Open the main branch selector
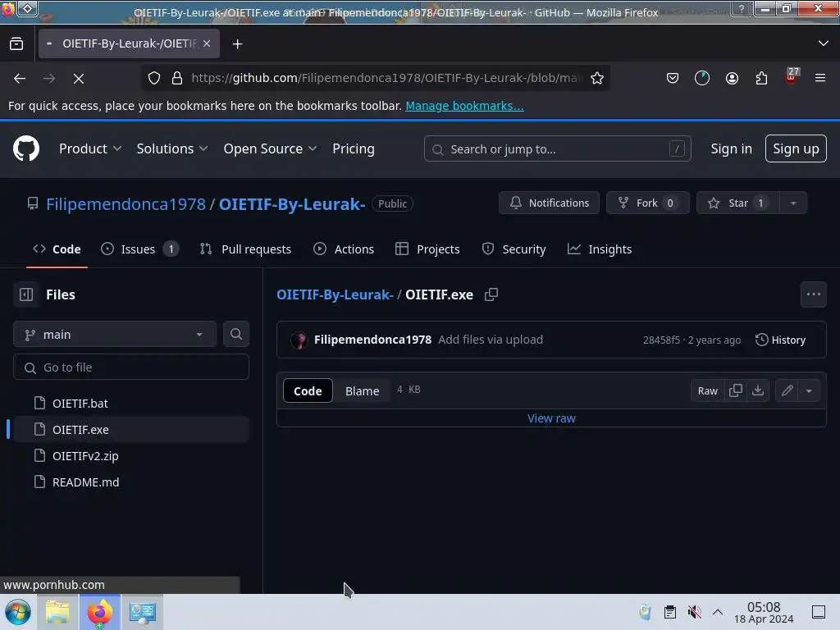The image size is (840, 630). pos(115,335)
